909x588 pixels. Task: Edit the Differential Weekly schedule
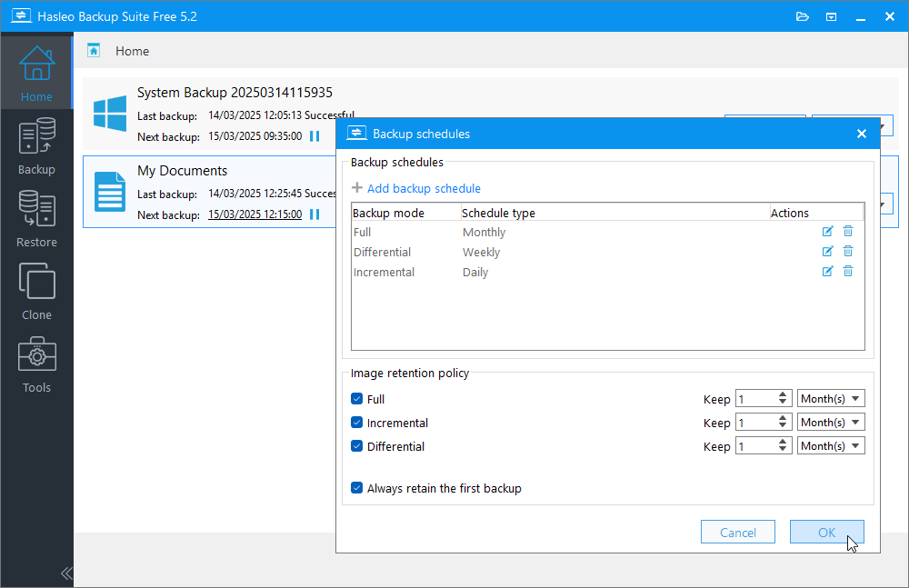click(827, 251)
